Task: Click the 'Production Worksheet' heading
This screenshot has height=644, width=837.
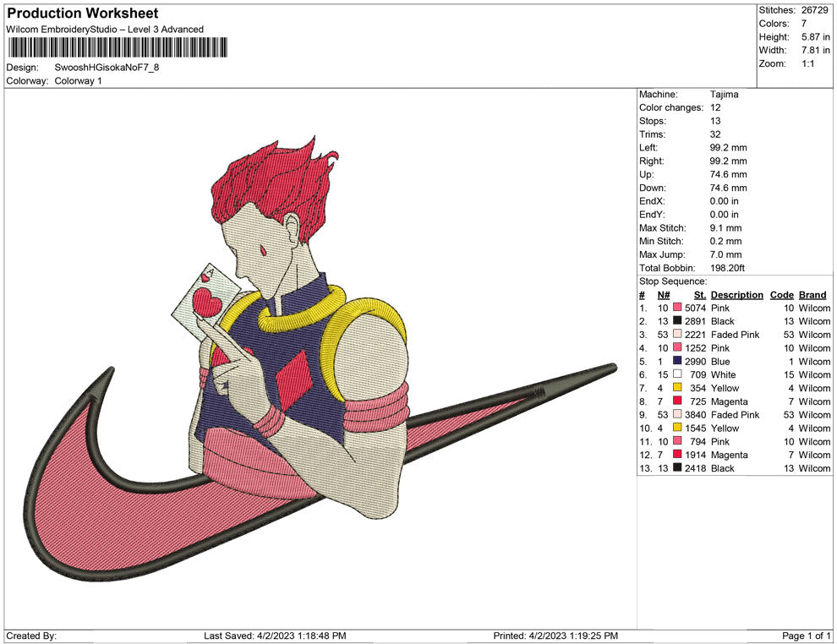Action: pyautogui.click(x=83, y=14)
